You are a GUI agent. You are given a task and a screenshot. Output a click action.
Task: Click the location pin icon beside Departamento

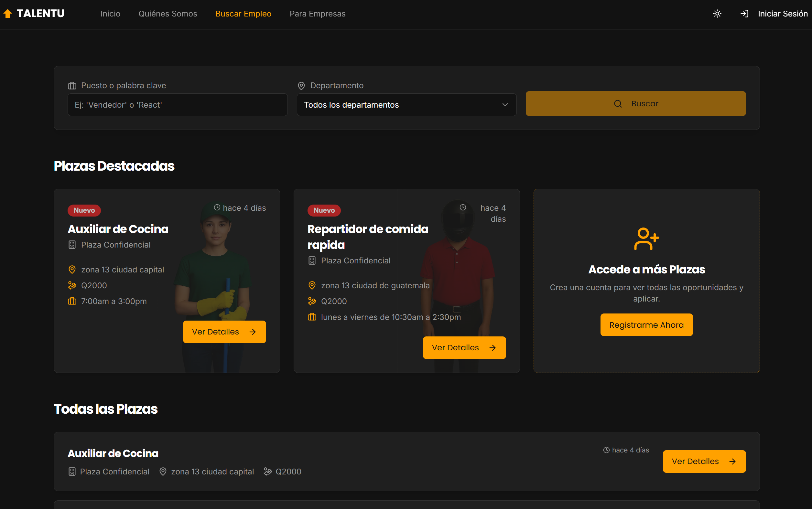pos(301,86)
